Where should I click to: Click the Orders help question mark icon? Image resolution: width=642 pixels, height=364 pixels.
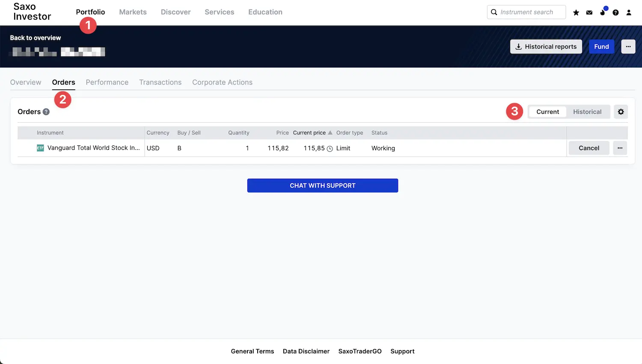point(46,112)
